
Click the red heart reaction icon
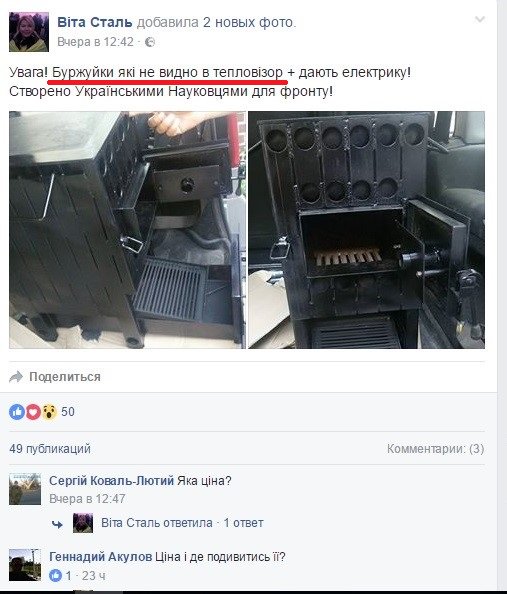(x=33, y=412)
